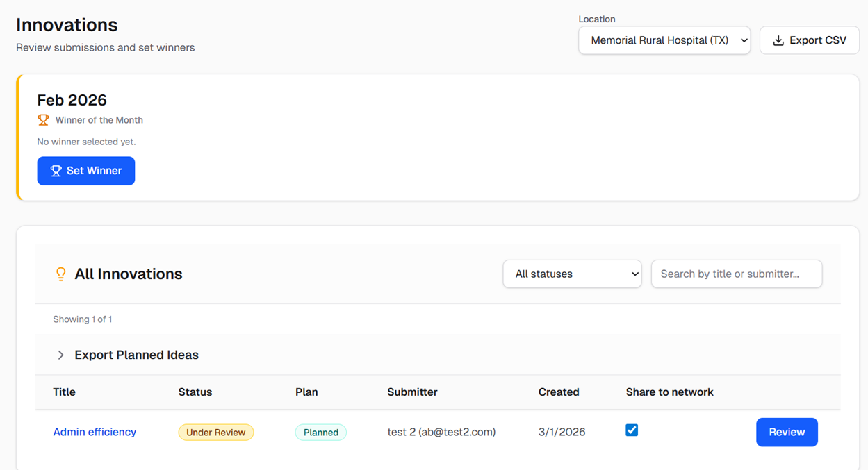Click the Share to network column header

669,392
